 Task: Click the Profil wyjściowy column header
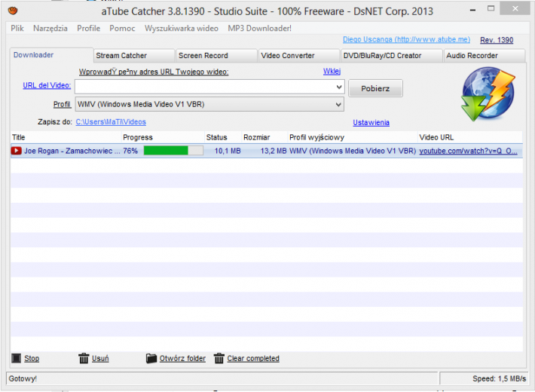tap(353, 137)
